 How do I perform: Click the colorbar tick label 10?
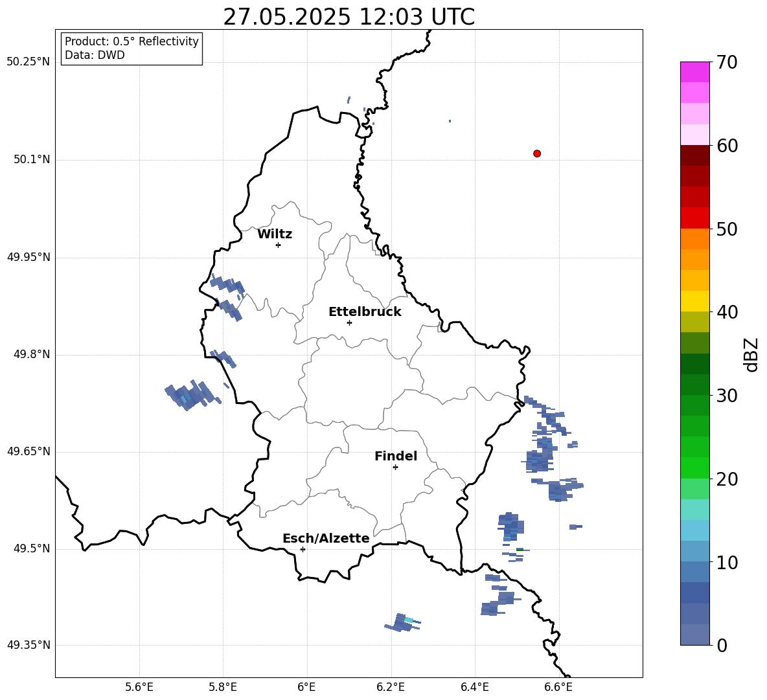[x=727, y=563]
